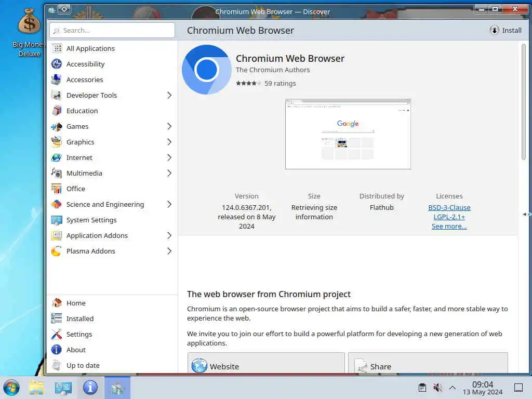
Task: Open the Windows-style start menu orb
Action: pyautogui.click(x=11, y=388)
